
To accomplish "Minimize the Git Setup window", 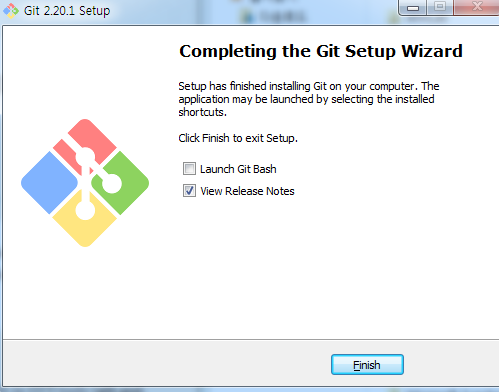I will pyautogui.click(x=413, y=7).
